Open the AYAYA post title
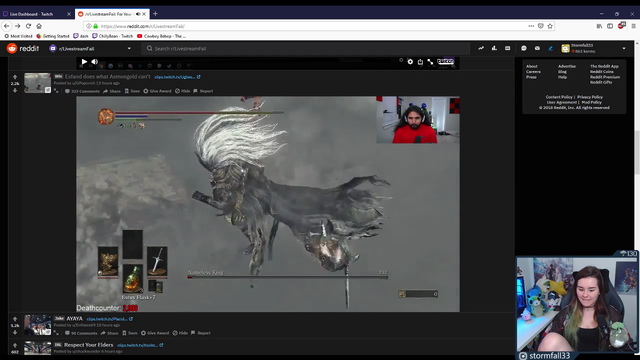The height and width of the screenshot is (360, 640). [75, 318]
